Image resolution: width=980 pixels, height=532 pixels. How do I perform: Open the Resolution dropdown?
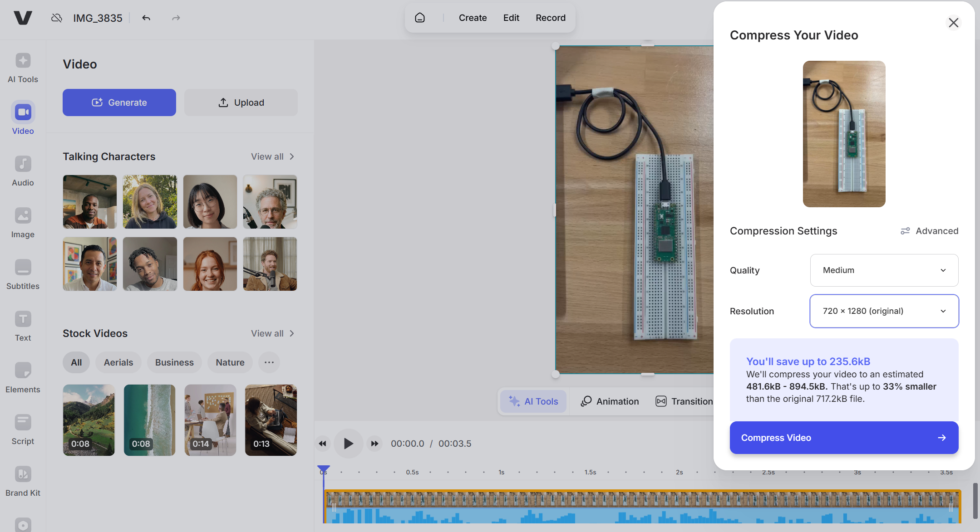(883, 311)
